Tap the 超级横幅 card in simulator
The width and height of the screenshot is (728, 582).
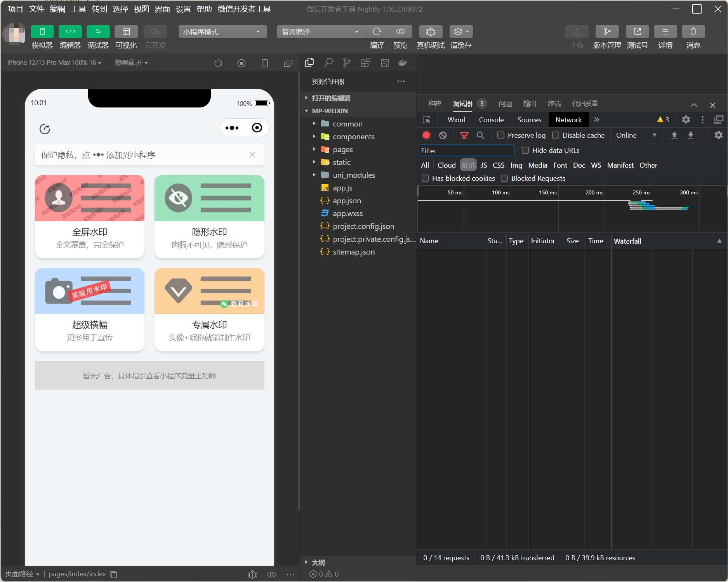[x=90, y=310]
